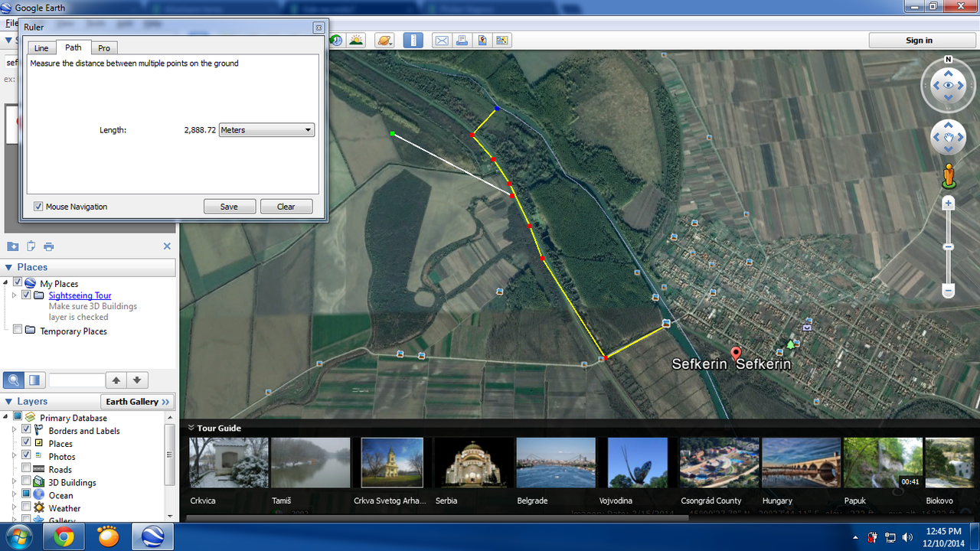This screenshot has width=980, height=551.
Task: Disable Borders and Labels layer
Action: (x=27, y=430)
